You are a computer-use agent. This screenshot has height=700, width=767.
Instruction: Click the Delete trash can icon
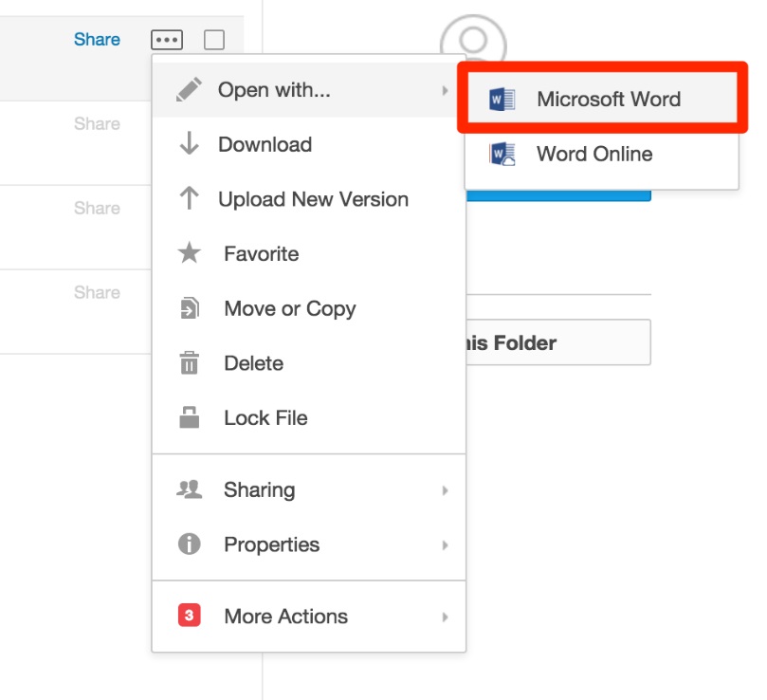tap(190, 362)
